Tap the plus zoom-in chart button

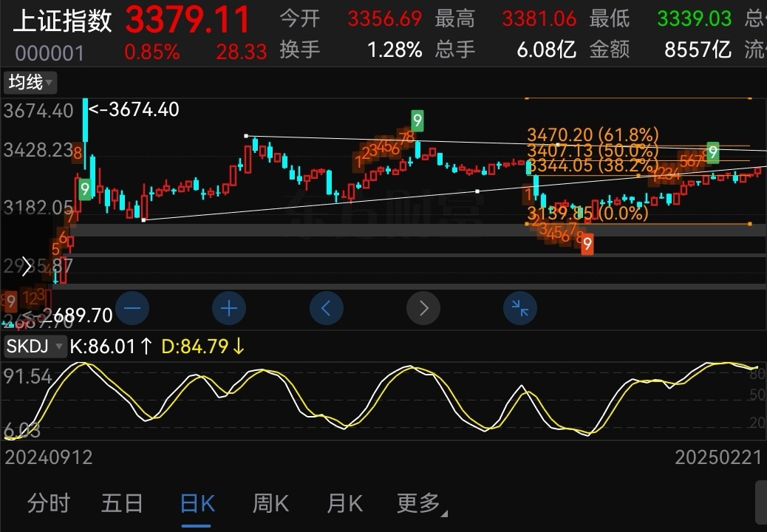point(229,308)
